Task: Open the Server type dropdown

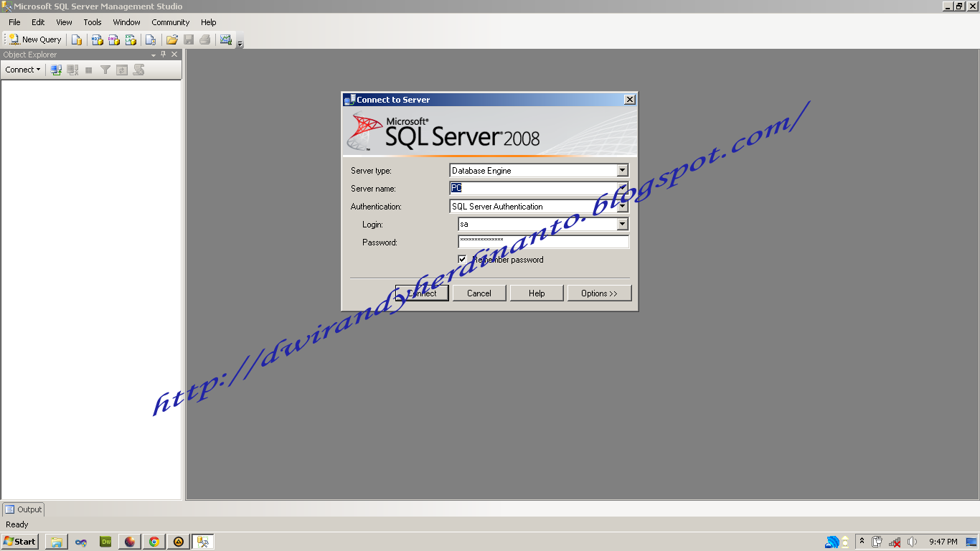Action: 623,170
